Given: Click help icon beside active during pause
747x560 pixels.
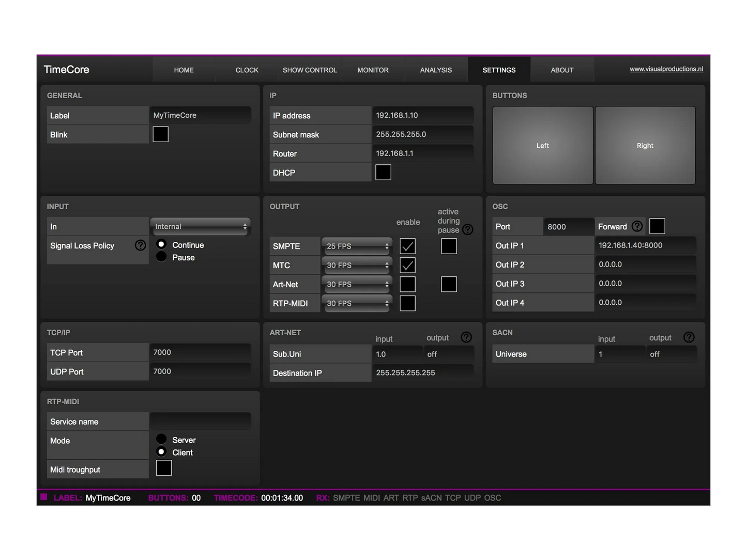Looking at the screenshot, I should (x=468, y=229).
